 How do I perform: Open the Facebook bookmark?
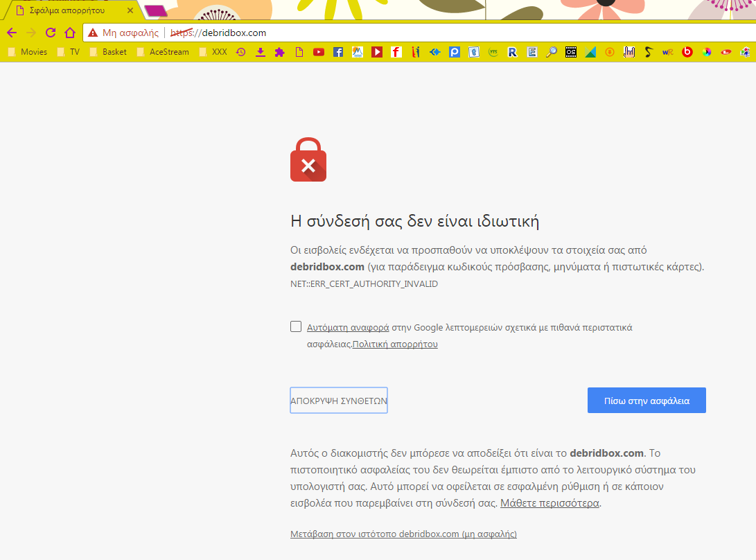click(x=338, y=52)
